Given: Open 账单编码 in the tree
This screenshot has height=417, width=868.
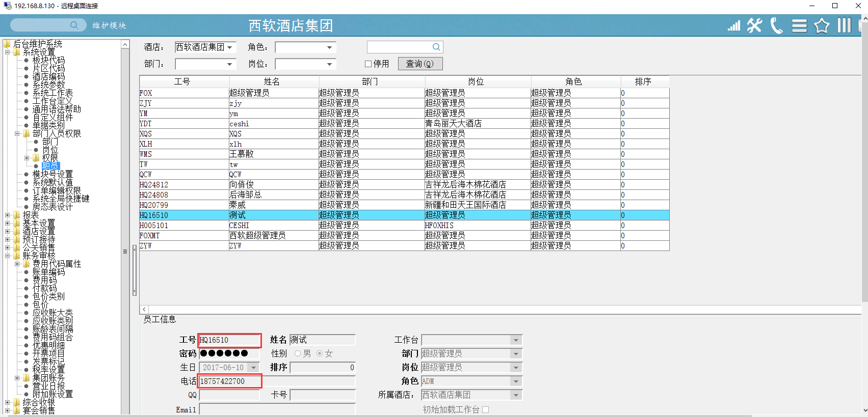Looking at the screenshot, I should (49, 272).
